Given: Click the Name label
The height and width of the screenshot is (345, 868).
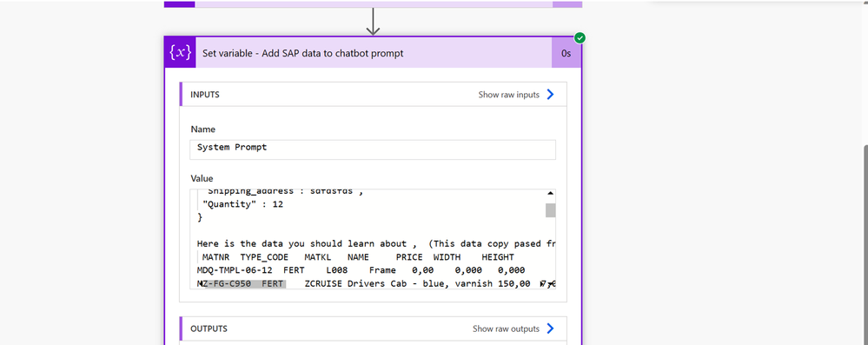Looking at the screenshot, I should pos(203,129).
